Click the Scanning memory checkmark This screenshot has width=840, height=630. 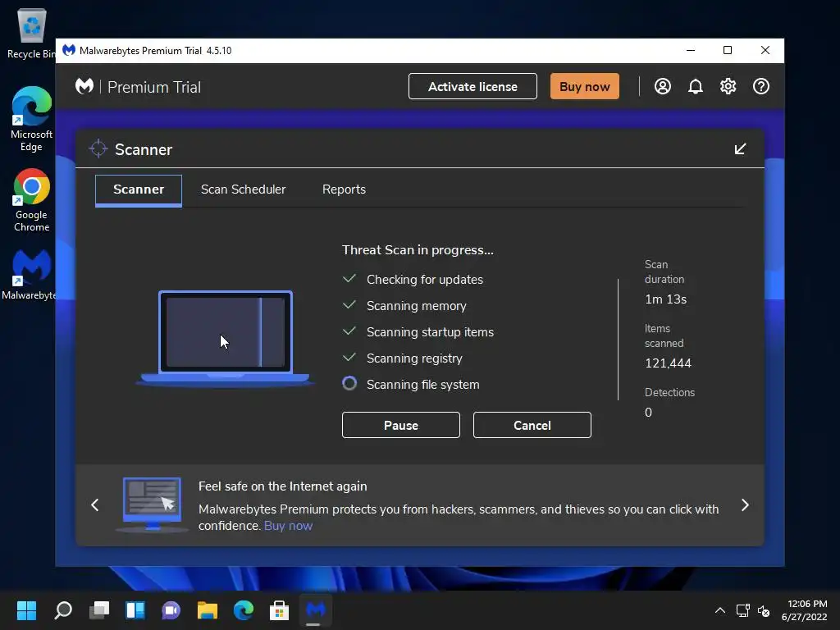(349, 305)
